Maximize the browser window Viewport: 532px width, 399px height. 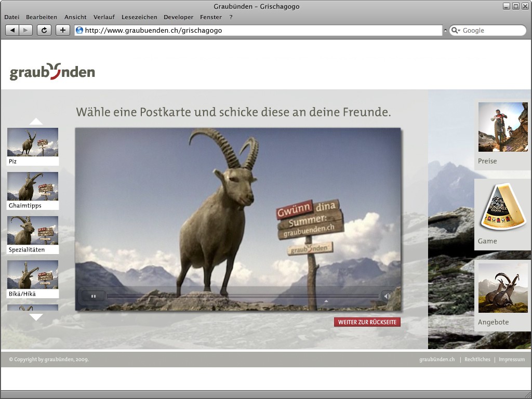pyautogui.click(x=516, y=6)
